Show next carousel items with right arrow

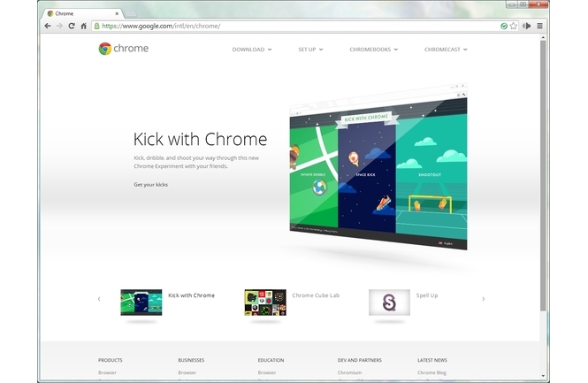[484, 299]
